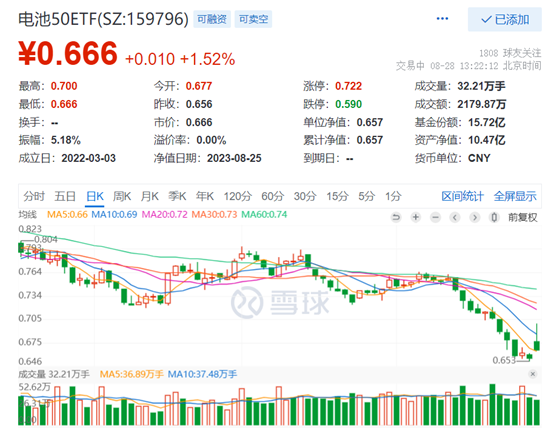
Task: Switch to the 年K chart tab
Action: tap(205, 196)
